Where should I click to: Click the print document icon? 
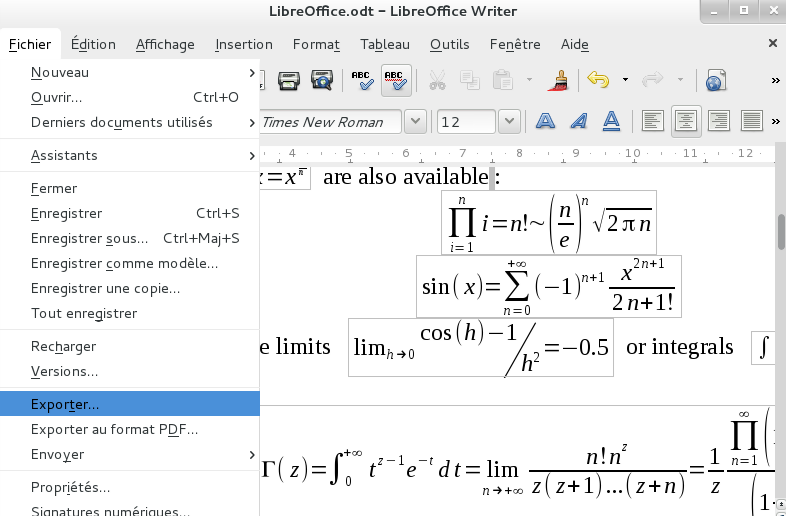289,80
